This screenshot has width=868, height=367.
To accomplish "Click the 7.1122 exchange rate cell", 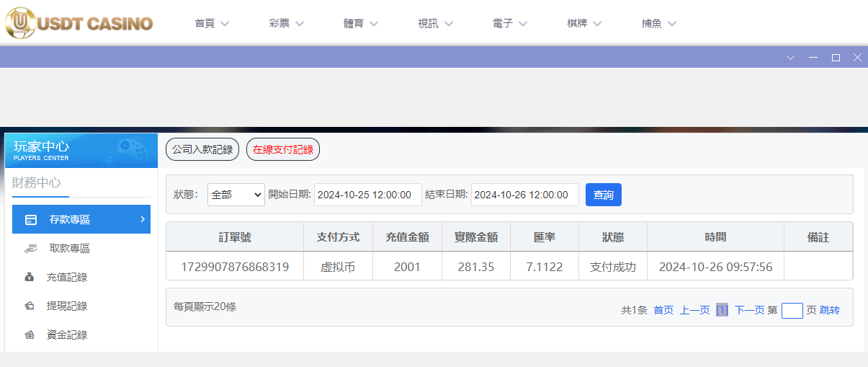I will 545,267.
